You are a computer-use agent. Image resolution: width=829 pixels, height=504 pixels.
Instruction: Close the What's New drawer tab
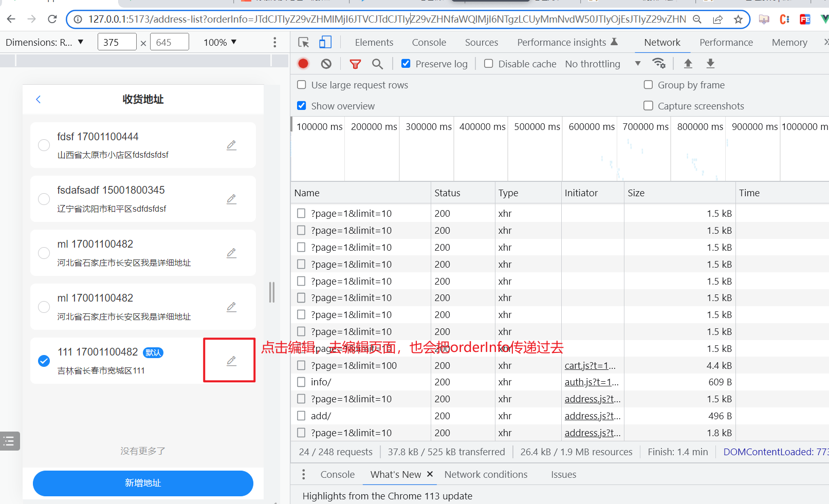[x=430, y=474]
